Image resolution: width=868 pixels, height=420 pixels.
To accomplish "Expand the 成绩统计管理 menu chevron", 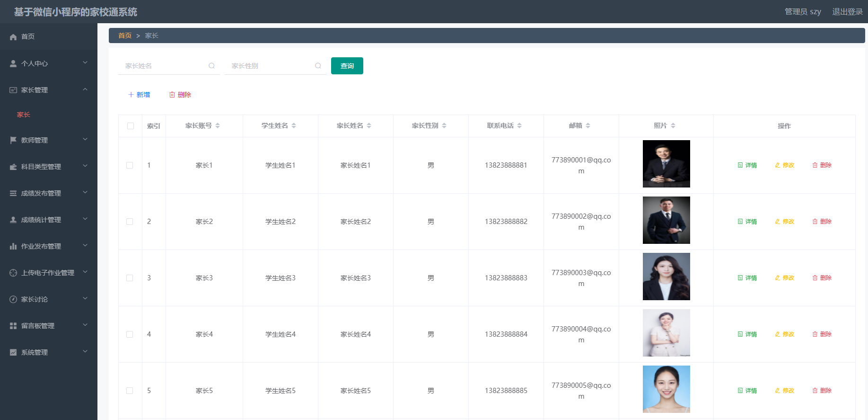I will [85, 219].
